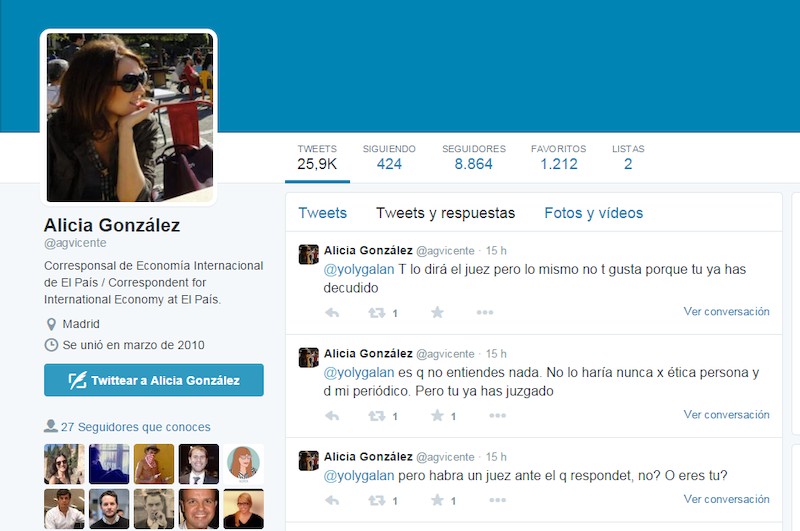The width and height of the screenshot is (800, 531).
Task: Open more options on the first tweet
Action: coord(485,312)
